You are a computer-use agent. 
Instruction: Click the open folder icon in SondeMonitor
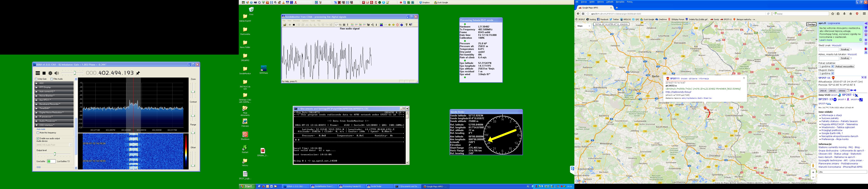click(285, 25)
